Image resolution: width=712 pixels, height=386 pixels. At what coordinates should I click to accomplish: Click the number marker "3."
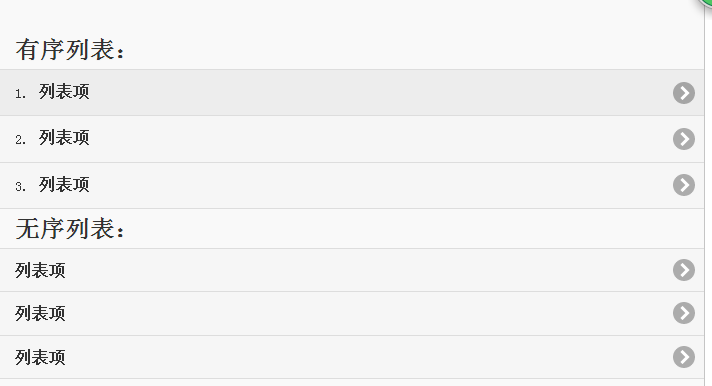(20, 187)
